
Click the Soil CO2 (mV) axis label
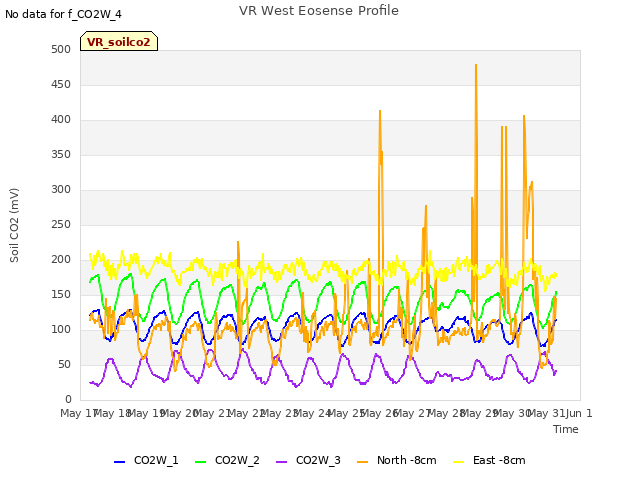coord(14,225)
